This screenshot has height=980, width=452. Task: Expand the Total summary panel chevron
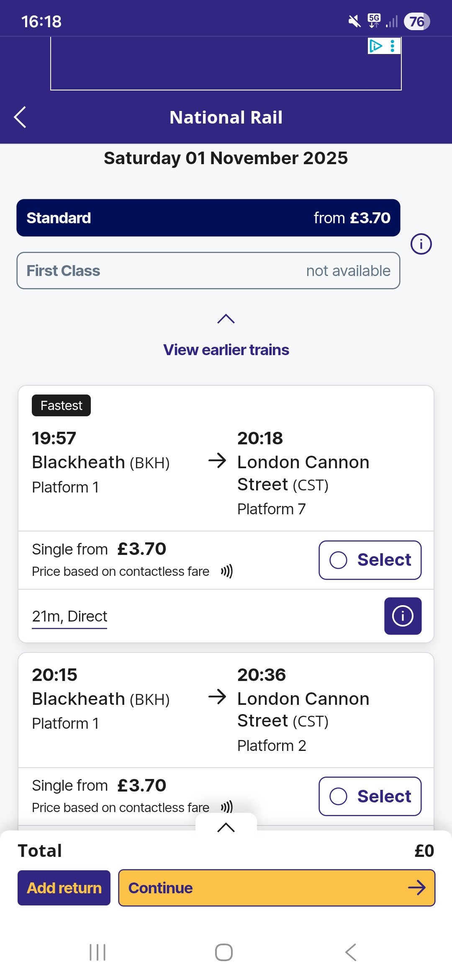(226, 827)
